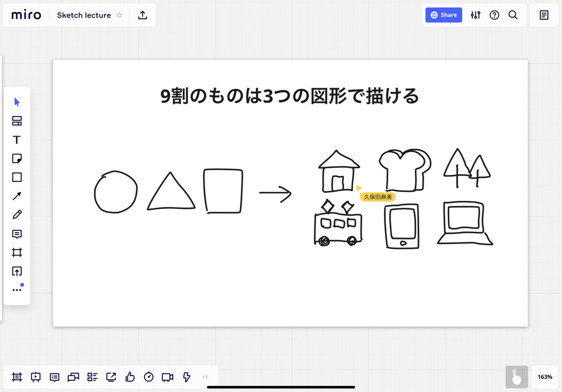This screenshot has width=562, height=392.
Task: Launch video chat from the bottom bar
Action: coord(167,377)
